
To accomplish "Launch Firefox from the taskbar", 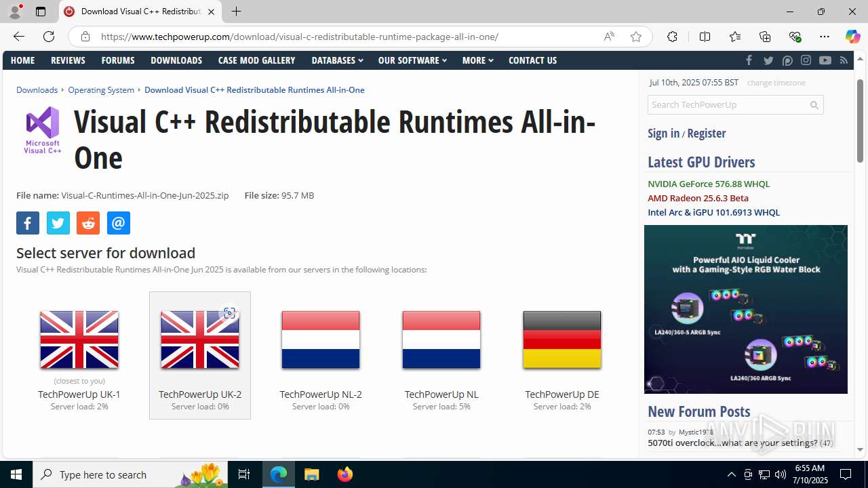I will [345, 474].
